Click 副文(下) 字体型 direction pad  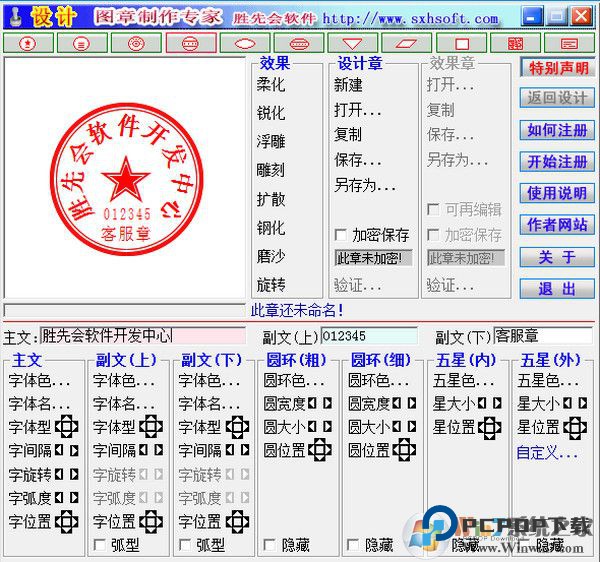coord(237,427)
